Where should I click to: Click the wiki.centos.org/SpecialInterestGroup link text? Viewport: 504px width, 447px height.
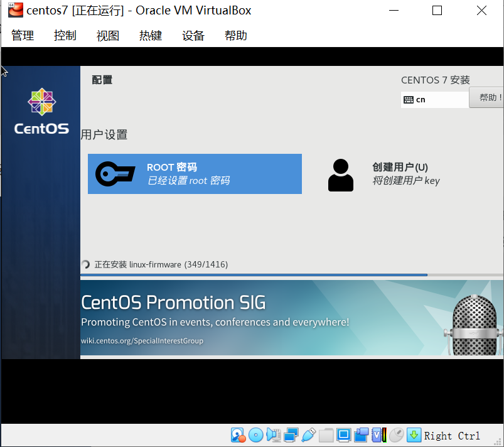[142, 340]
